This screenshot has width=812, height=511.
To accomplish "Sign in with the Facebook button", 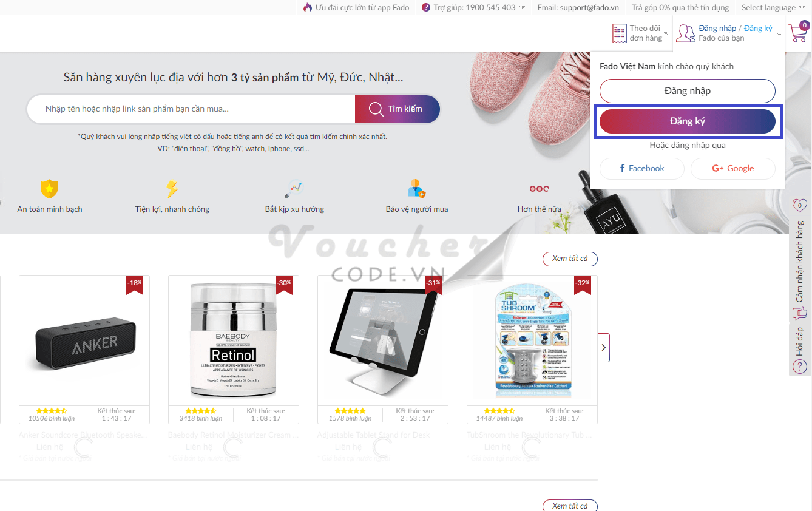I will pyautogui.click(x=642, y=169).
